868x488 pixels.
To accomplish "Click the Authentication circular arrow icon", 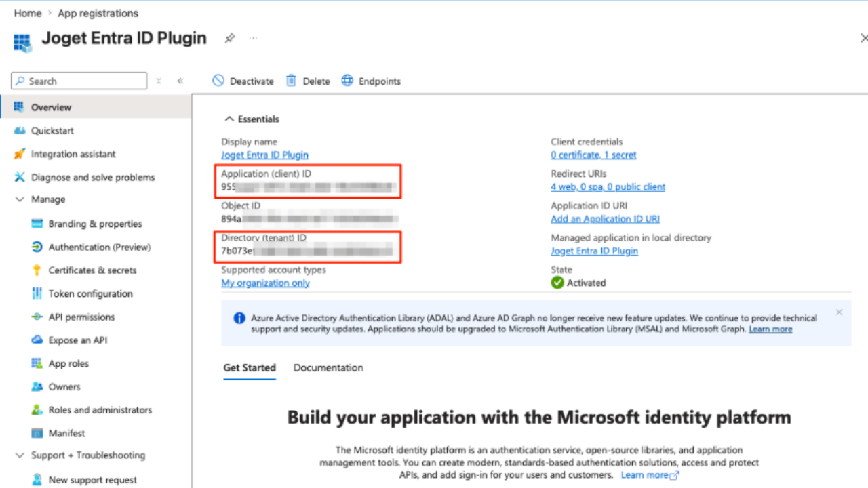I will pos(37,247).
